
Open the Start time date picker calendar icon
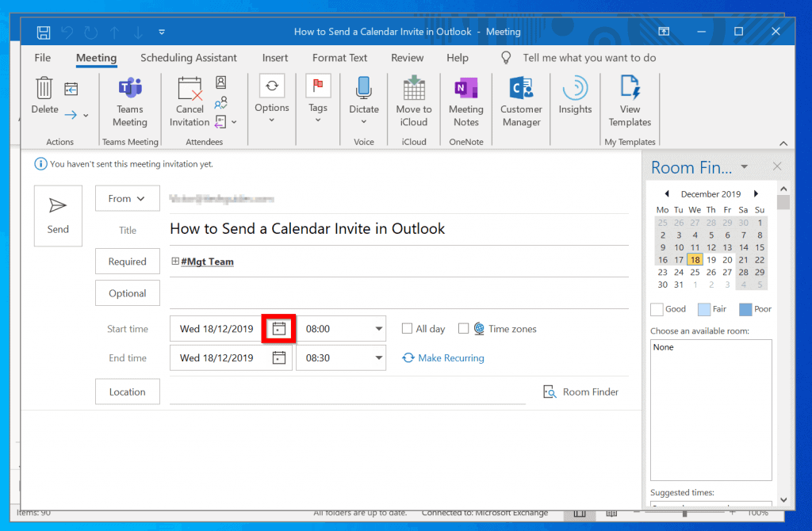coord(279,329)
